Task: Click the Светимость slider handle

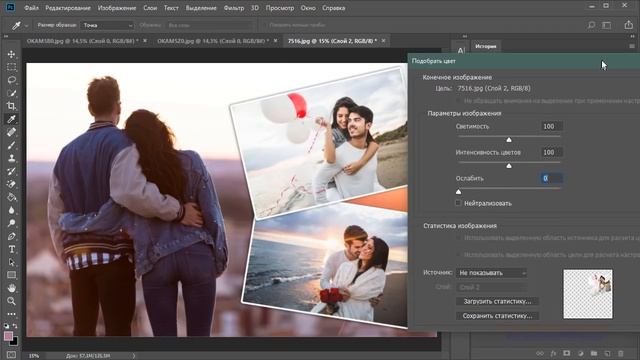Action: point(509,140)
